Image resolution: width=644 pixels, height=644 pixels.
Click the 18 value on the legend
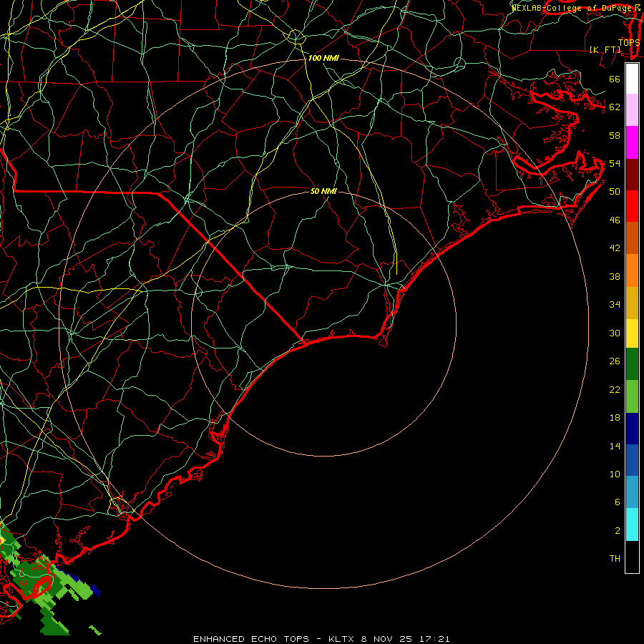pyautogui.click(x=615, y=418)
